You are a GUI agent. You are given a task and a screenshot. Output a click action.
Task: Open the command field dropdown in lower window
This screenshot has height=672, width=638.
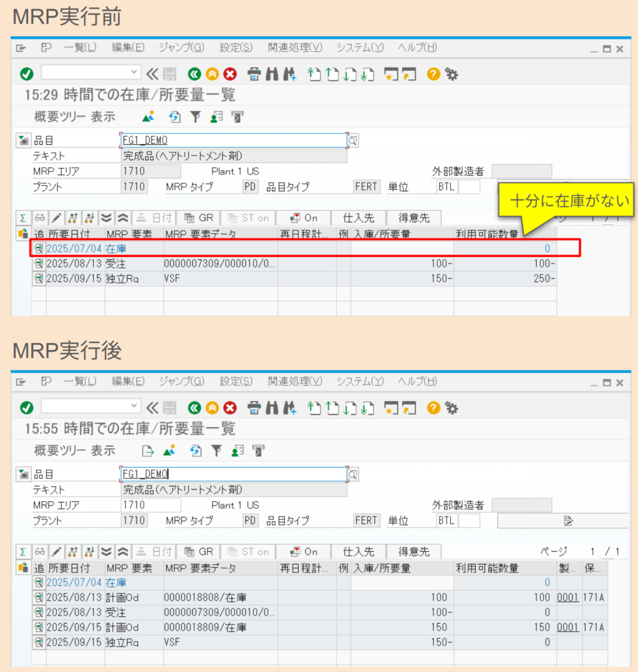tap(134, 406)
